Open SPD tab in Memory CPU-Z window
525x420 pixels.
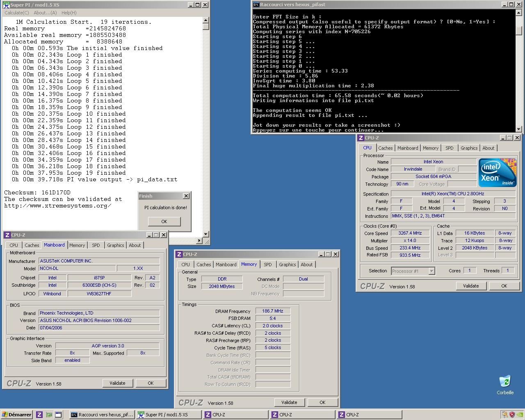[268, 265]
